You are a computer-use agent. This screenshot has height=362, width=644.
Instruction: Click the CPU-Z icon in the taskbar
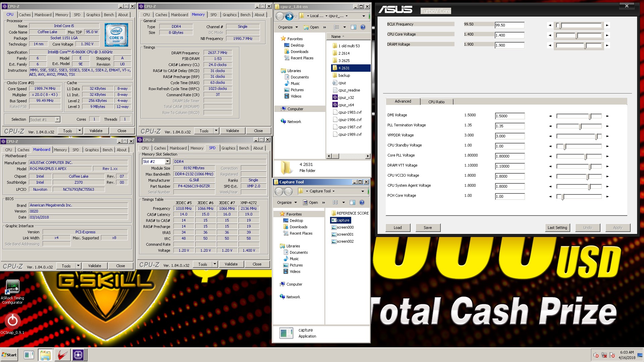[x=78, y=355]
